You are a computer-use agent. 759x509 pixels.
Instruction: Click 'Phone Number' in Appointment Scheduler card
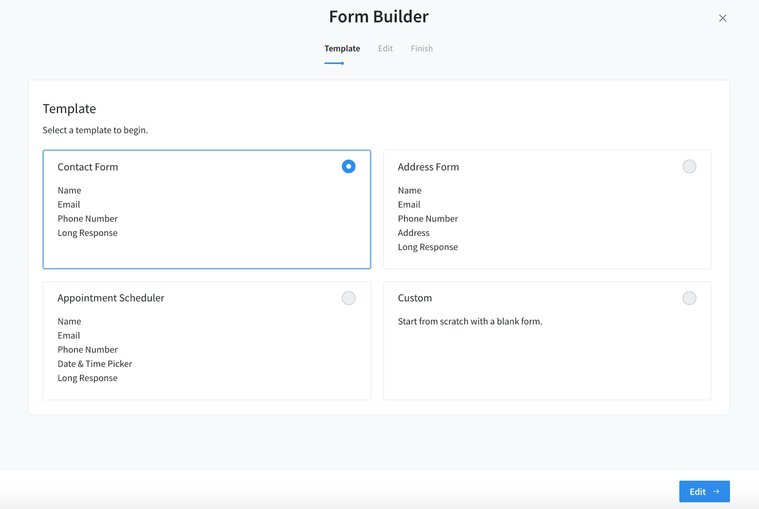click(x=88, y=350)
